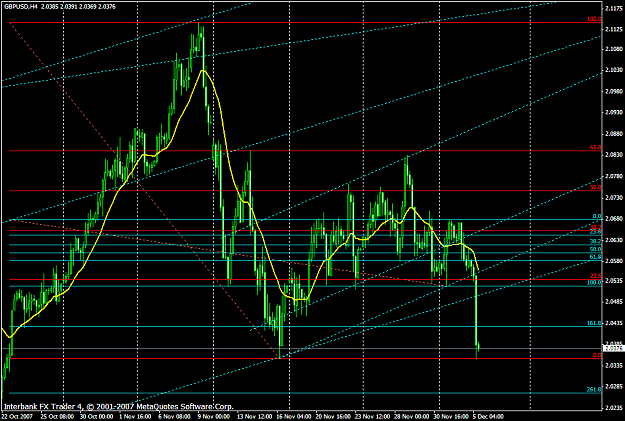The width and height of the screenshot is (625, 421).
Task: Select the 2.0630 price axis label
Action: click(x=614, y=240)
